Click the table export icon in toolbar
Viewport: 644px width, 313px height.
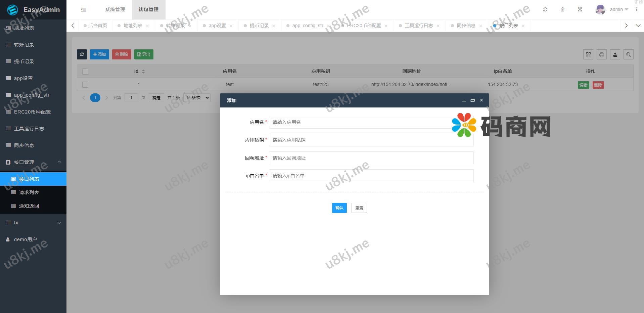pyautogui.click(x=615, y=54)
